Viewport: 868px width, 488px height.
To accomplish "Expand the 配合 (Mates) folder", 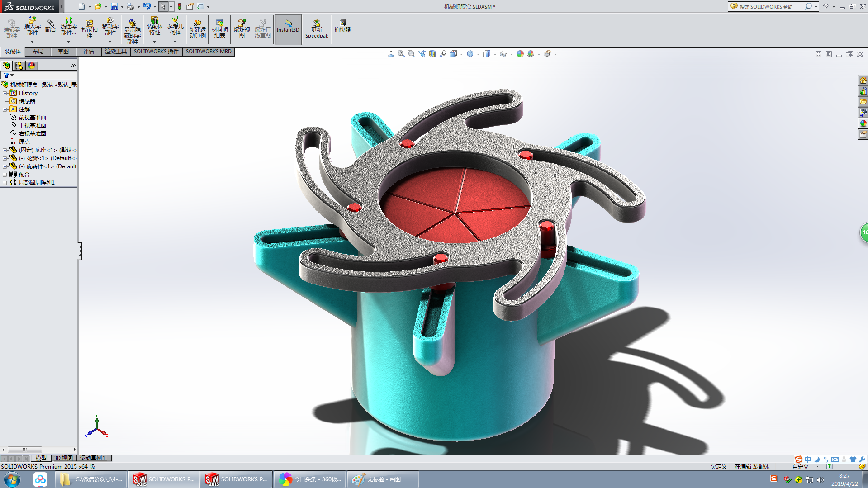I will point(5,175).
